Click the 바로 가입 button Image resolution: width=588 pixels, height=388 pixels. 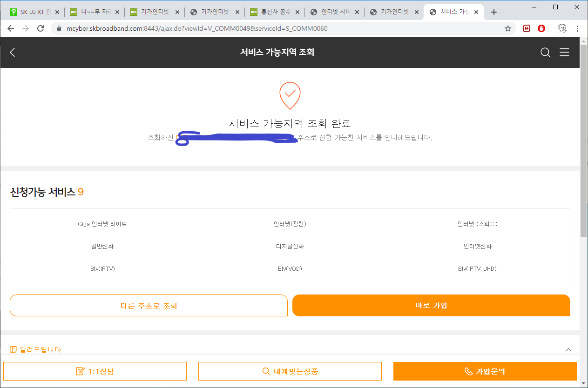click(x=431, y=306)
